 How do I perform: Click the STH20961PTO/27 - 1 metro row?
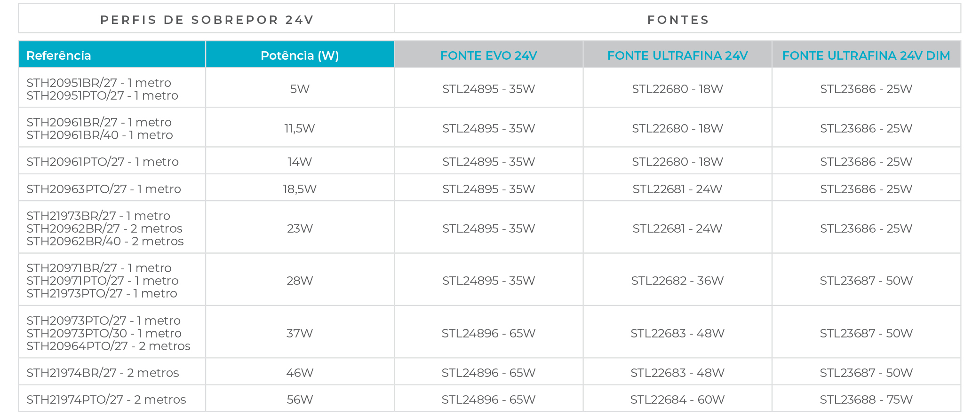tap(489, 161)
